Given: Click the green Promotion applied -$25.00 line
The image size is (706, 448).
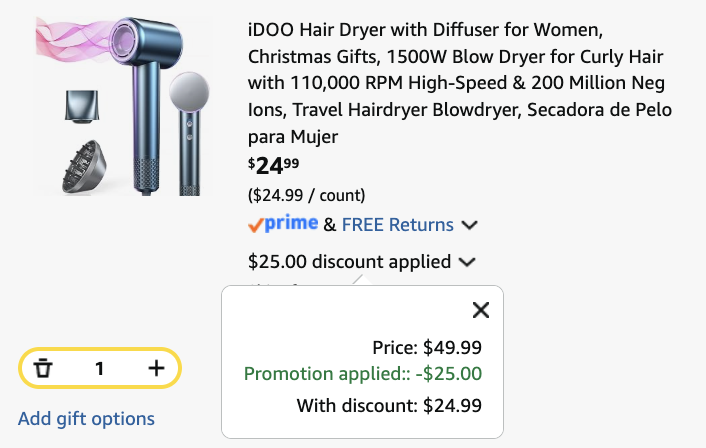Looking at the screenshot, I should 363,374.
